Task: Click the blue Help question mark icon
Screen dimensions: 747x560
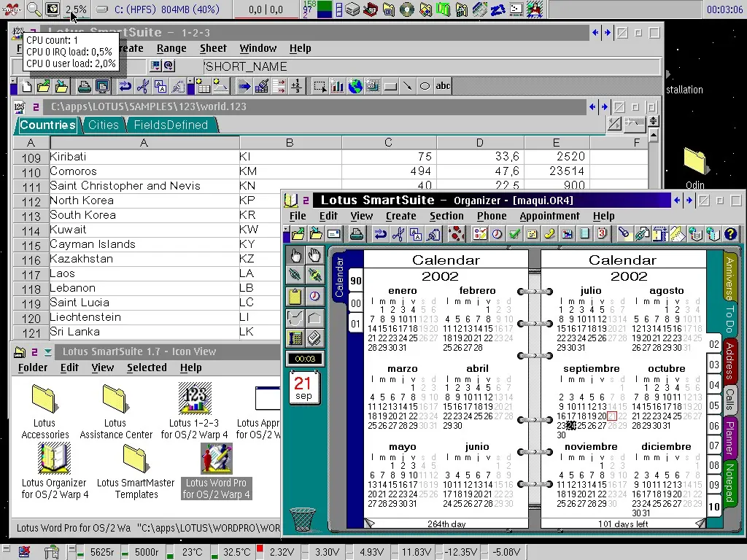Action: tap(730, 234)
